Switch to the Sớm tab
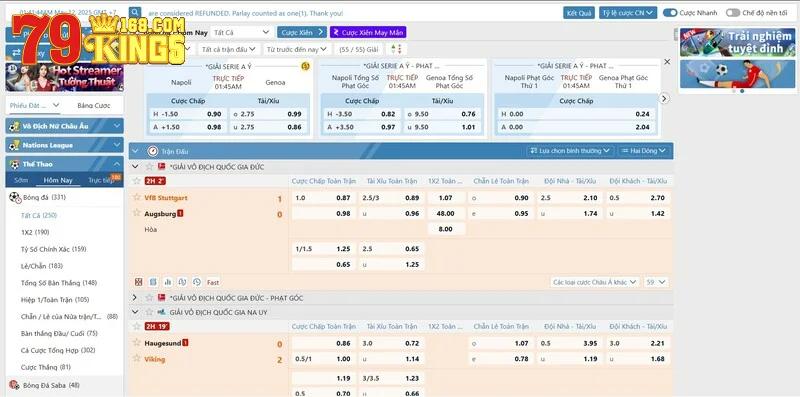The width and height of the screenshot is (800, 397). click(21, 180)
